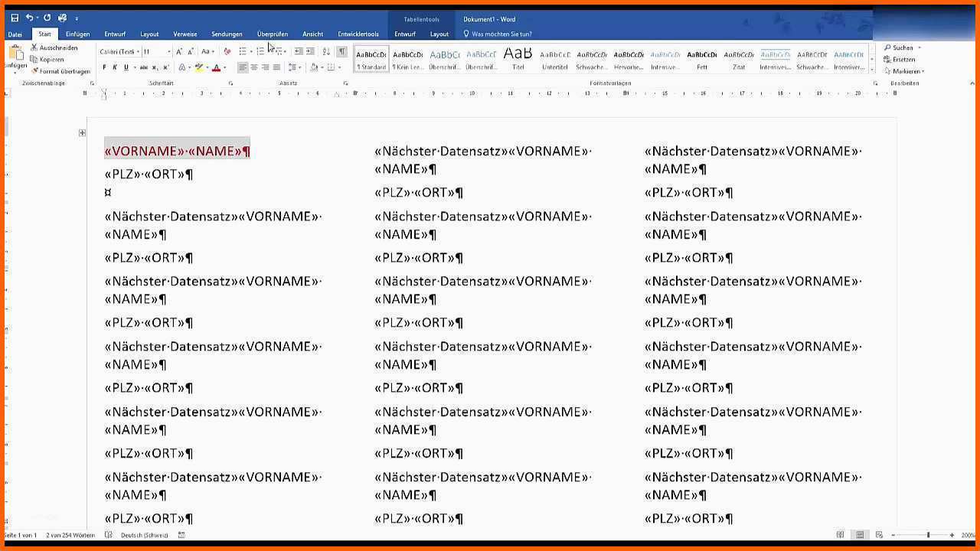Apply the Zitat style
The height and width of the screenshot is (551, 980).
click(739, 58)
